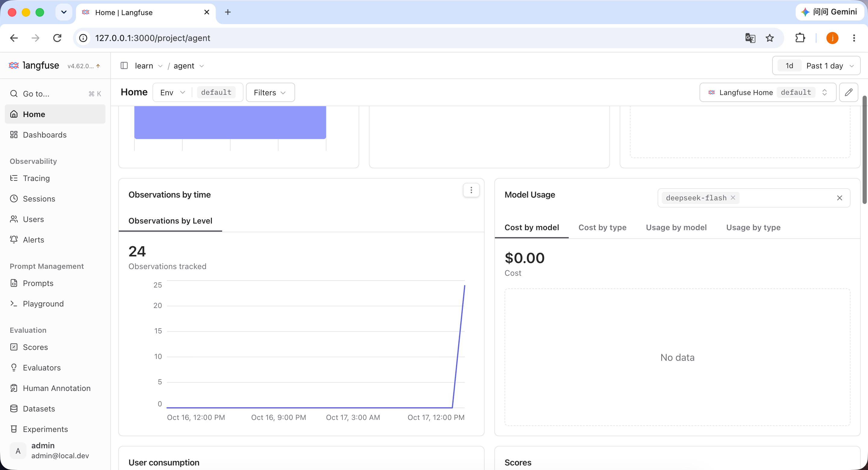Image resolution: width=868 pixels, height=470 pixels.
Task: Open the three-dot menu on Observations by time
Action: tap(471, 190)
